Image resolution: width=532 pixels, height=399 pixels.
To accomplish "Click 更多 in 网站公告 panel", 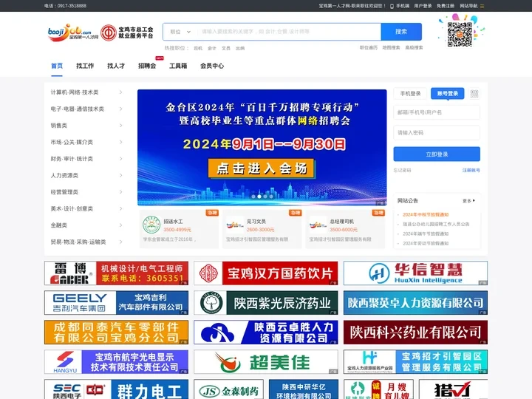I will point(468,201).
